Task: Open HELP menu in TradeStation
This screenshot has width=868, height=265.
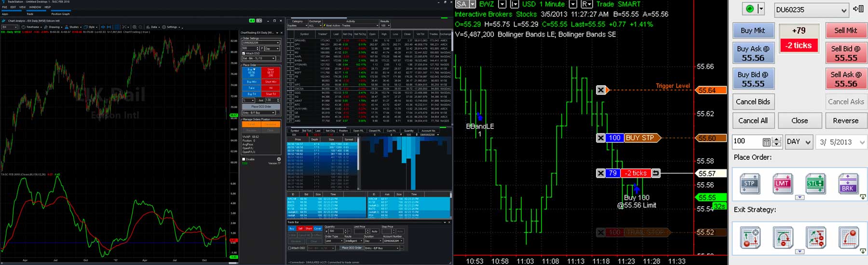Action: tap(47, 7)
